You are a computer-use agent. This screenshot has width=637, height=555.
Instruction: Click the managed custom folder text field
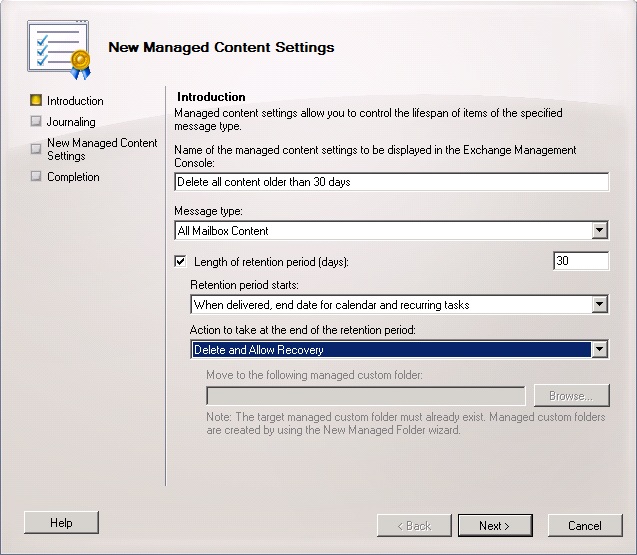[x=366, y=396]
